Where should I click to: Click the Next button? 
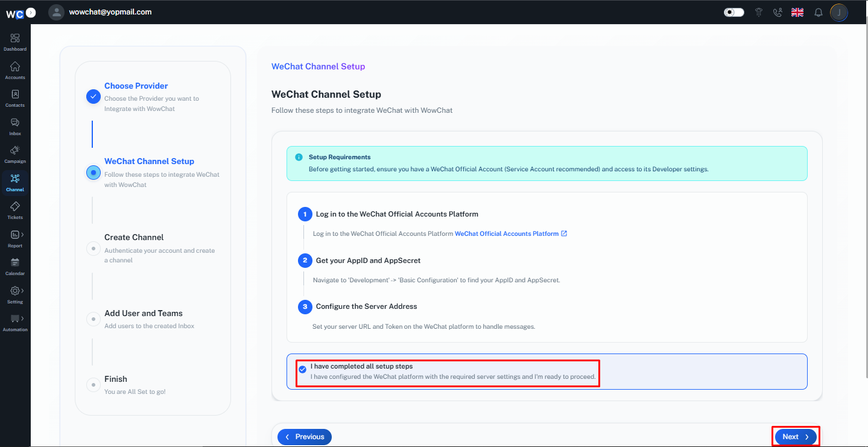(x=796, y=437)
